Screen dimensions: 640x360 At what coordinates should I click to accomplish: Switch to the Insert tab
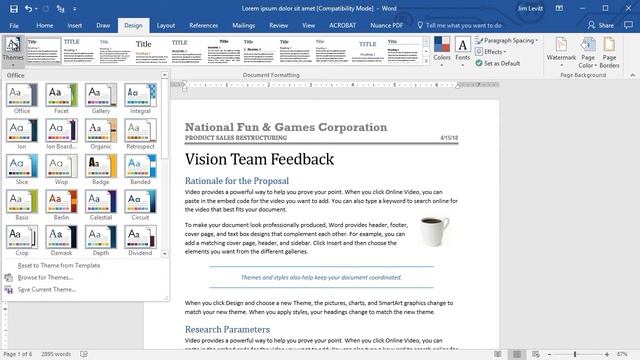coord(74,25)
